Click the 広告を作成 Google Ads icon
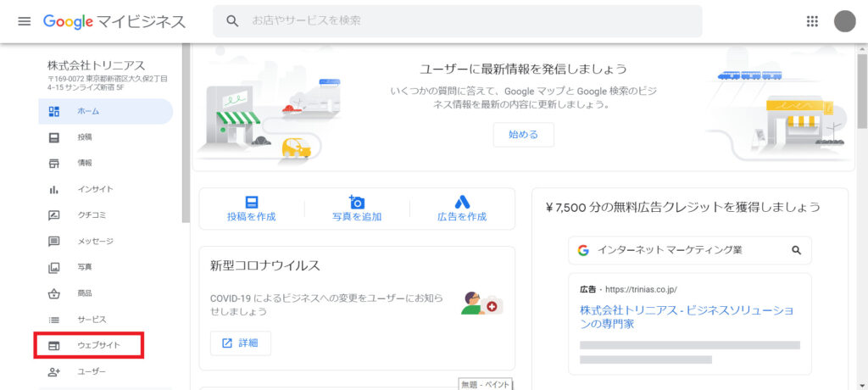This screenshot has height=390, width=868. (x=462, y=202)
